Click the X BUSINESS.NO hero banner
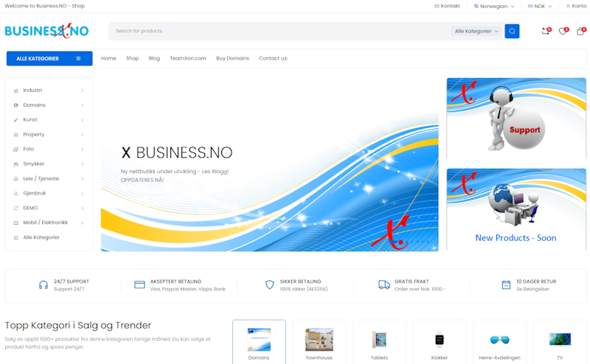The height and width of the screenshot is (364, 590). (269, 165)
